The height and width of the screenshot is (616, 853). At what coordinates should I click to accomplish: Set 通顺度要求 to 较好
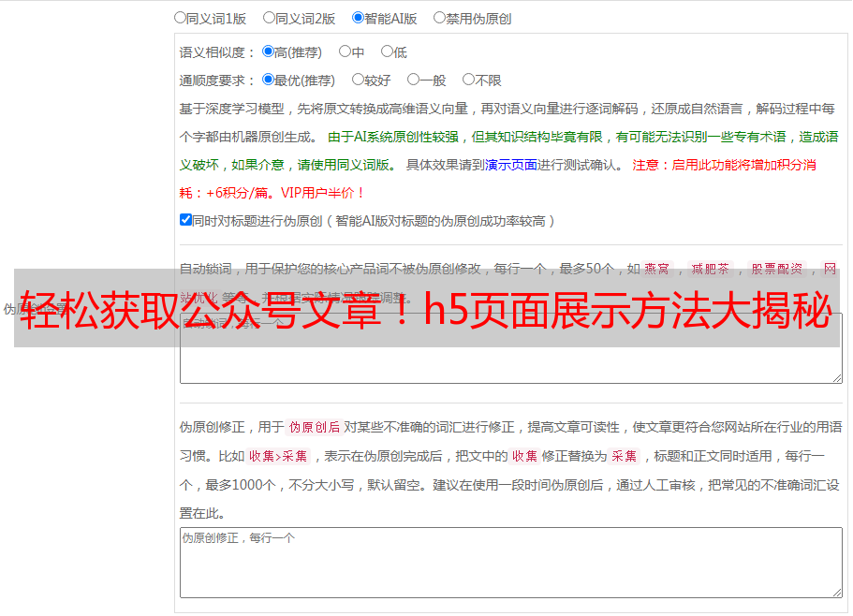coord(358,80)
